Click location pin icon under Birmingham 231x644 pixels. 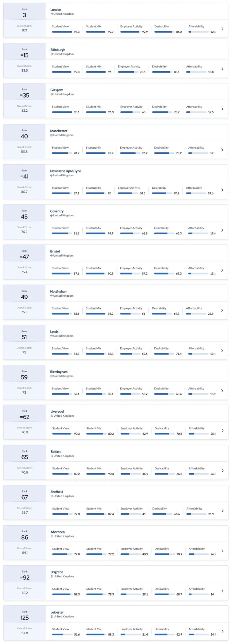(x=51, y=376)
